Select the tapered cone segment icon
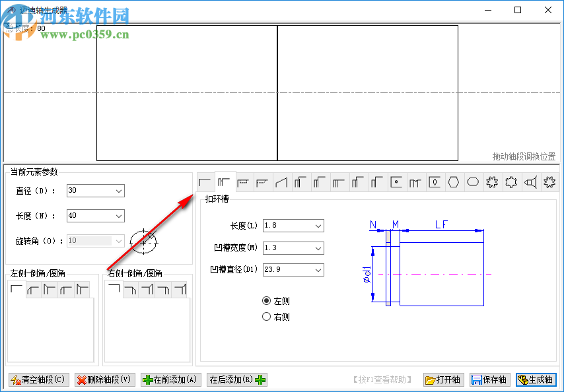564x392 pixels. pyautogui.click(x=281, y=181)
